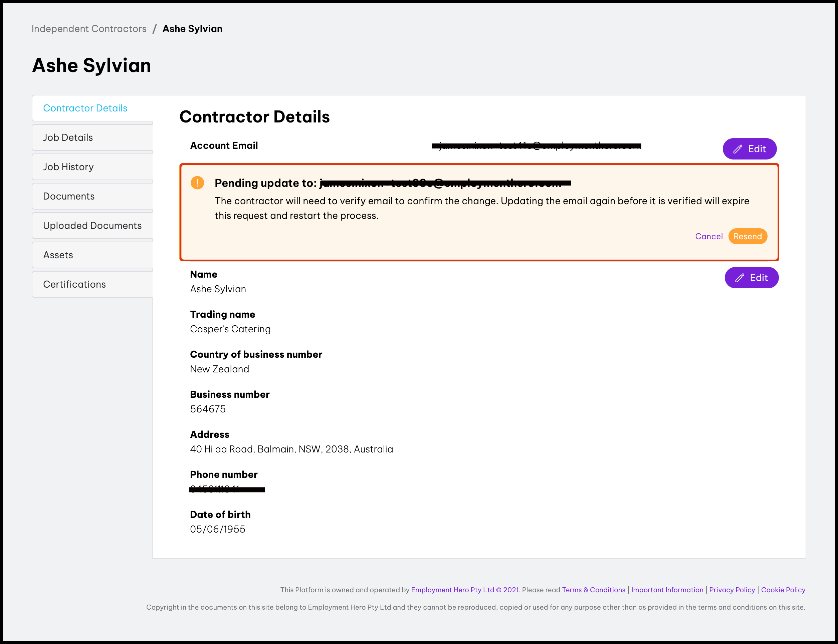
Task: Go to the Documents tab
Action: coord(69,196)
